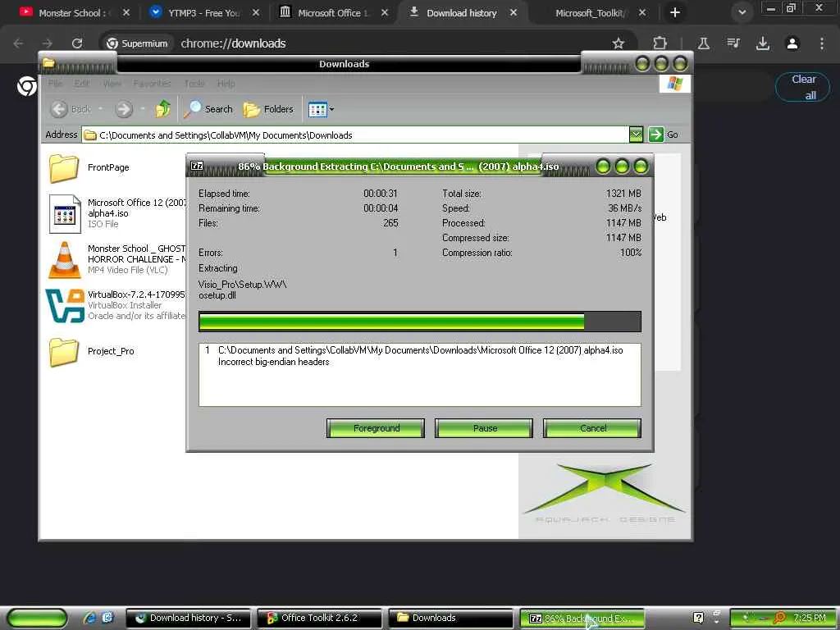Close the Download history browser tab
The image size is (840, 630).
click(514, 13)
